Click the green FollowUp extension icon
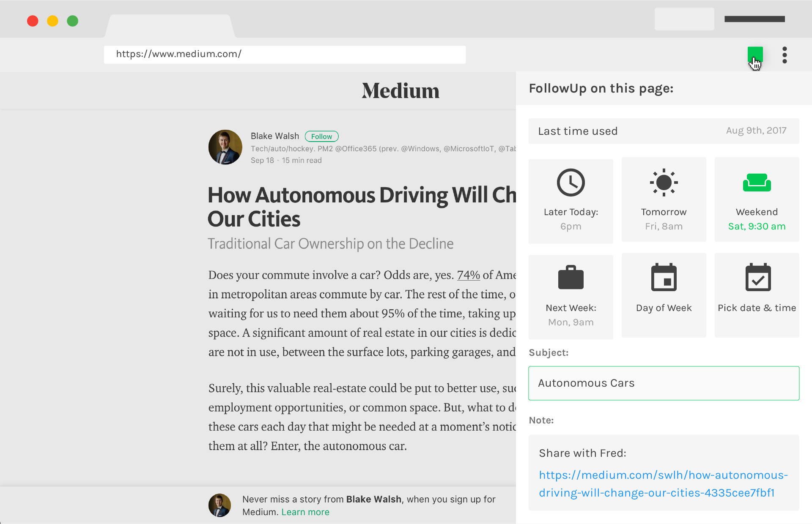The height and width of the screenshot is (524, 812). 754,54
